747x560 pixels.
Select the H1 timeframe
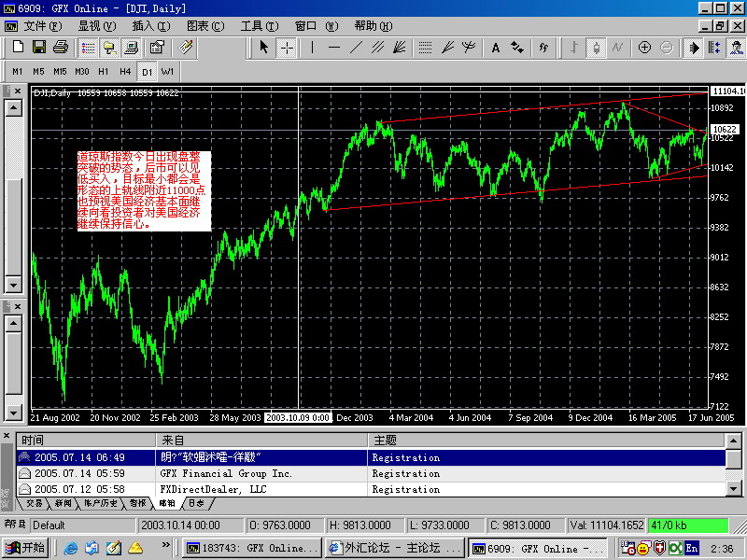[x=104, y=72]
